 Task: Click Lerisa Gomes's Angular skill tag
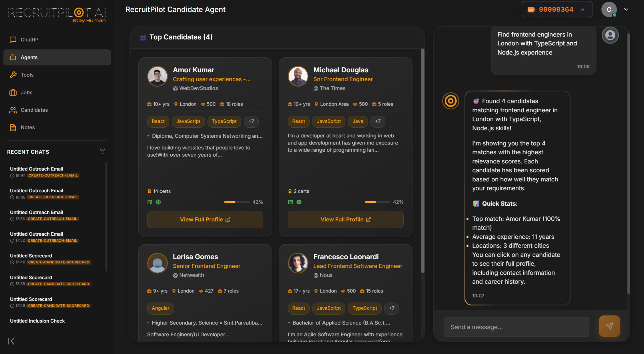(160, 308)
